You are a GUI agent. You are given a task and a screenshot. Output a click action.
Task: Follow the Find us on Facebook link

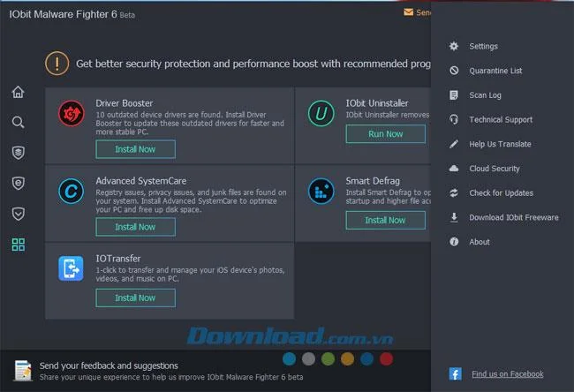coord(508,374)
